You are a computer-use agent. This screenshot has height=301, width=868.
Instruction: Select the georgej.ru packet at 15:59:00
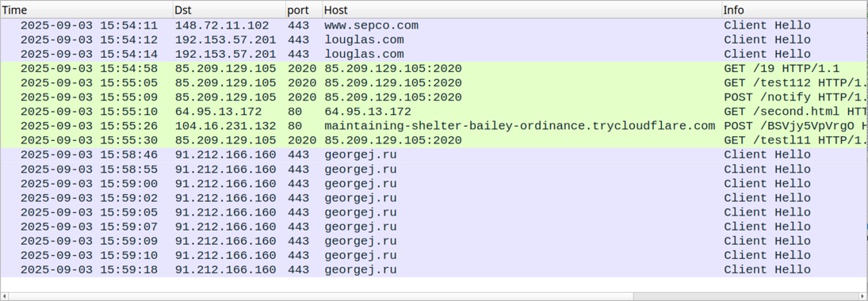click(x=434, y=184)
